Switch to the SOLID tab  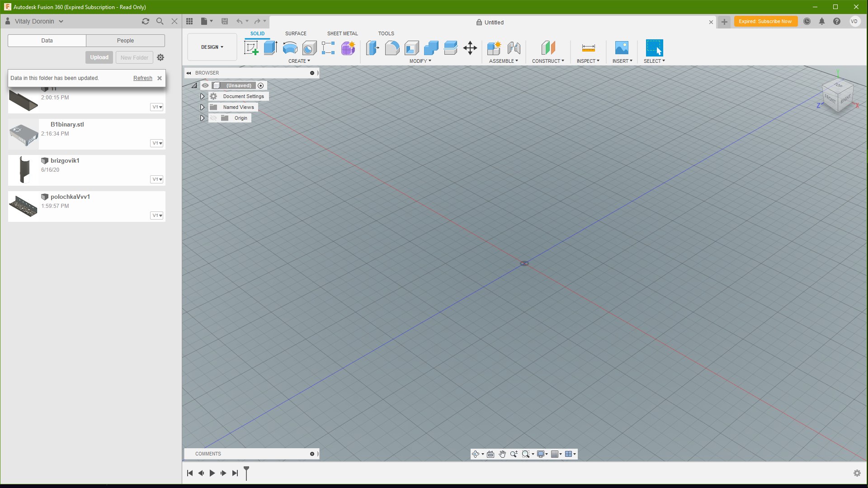(258, 33)
